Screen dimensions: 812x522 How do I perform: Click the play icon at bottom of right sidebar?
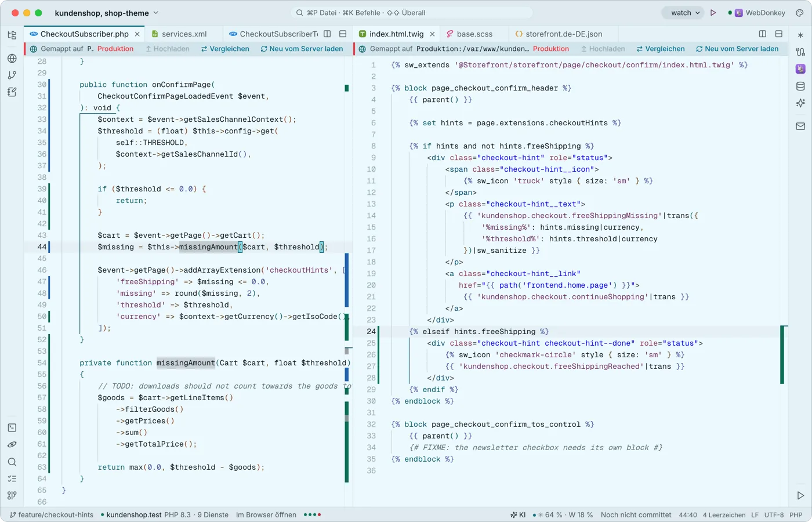point(800,495)
